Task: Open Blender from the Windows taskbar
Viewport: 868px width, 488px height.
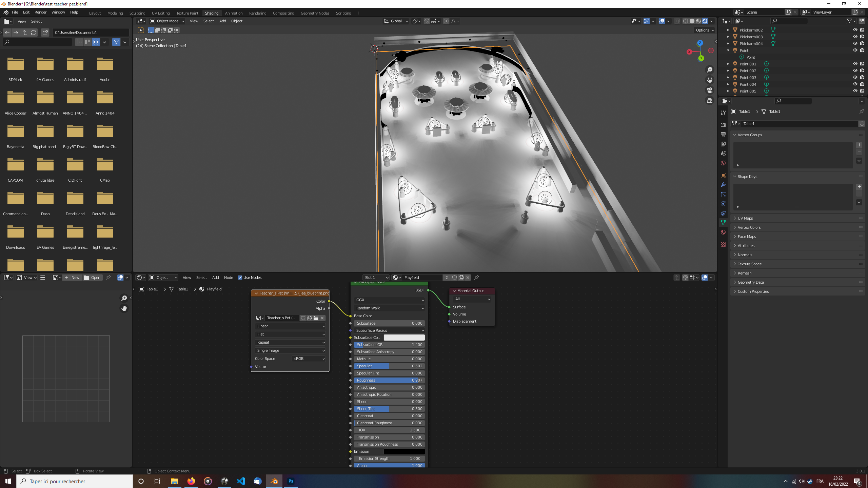Action: [x=274, y=481]
